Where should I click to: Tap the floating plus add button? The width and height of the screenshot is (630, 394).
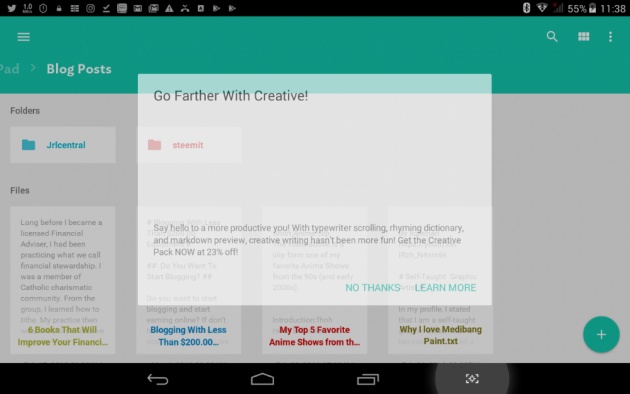click(601, 335)
